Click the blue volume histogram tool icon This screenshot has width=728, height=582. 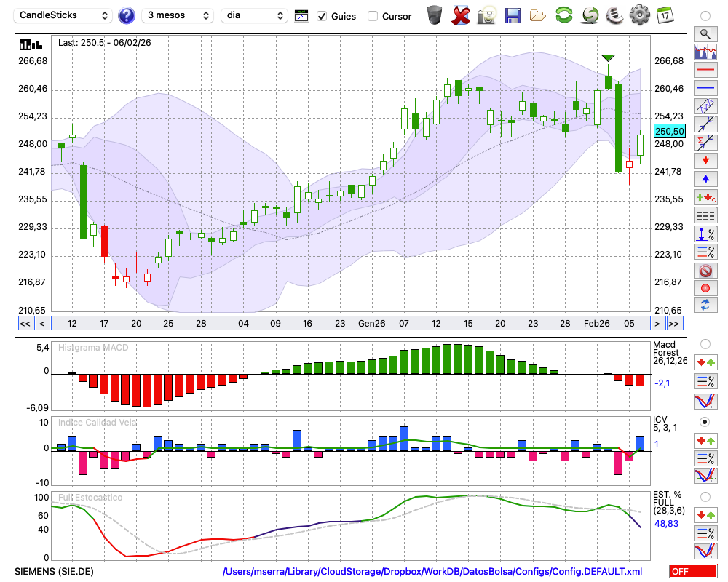(705, 52)
